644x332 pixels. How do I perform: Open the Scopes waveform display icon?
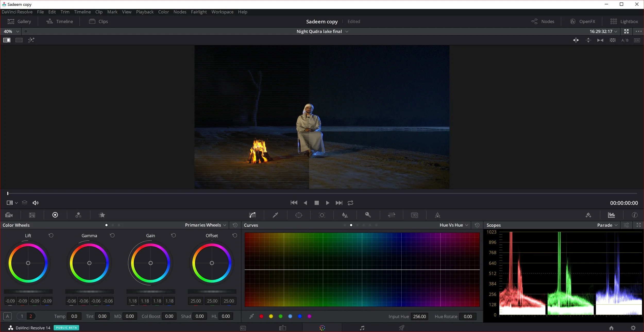point(612,215)
